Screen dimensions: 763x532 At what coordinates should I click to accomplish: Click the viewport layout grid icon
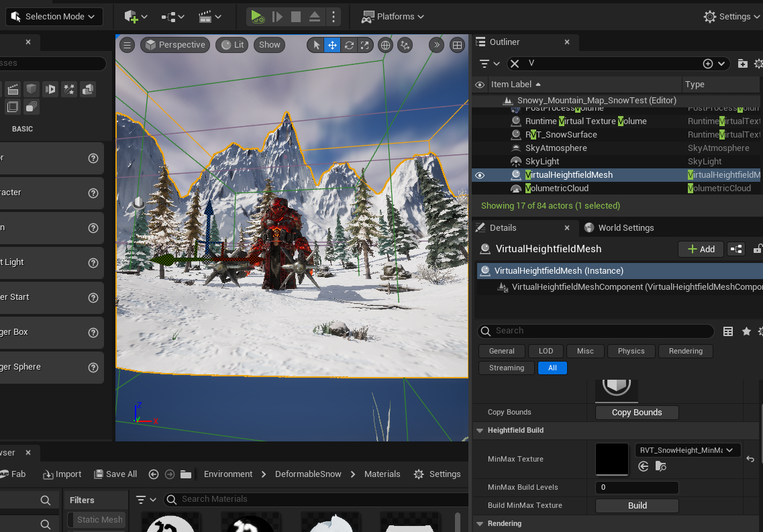tap(458, 45)
